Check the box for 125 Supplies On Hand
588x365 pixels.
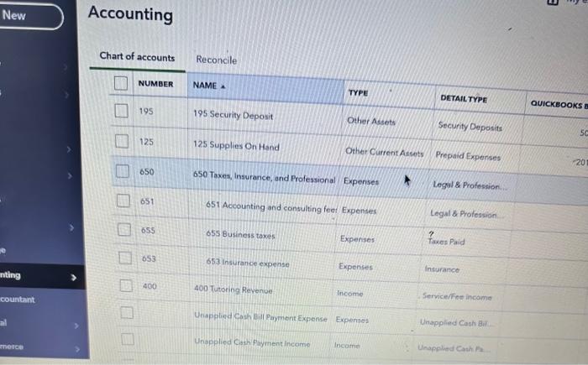(x=122, y=141)
